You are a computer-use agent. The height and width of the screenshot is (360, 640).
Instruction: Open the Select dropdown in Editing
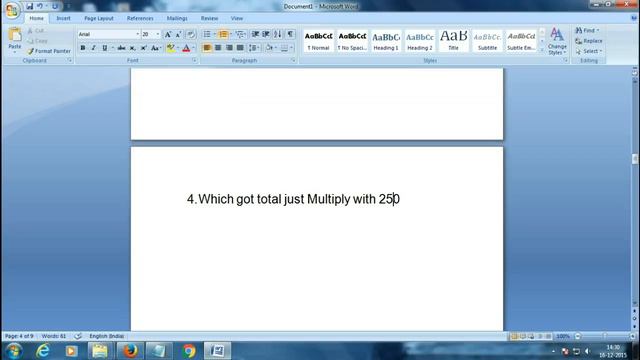point(589,51)
